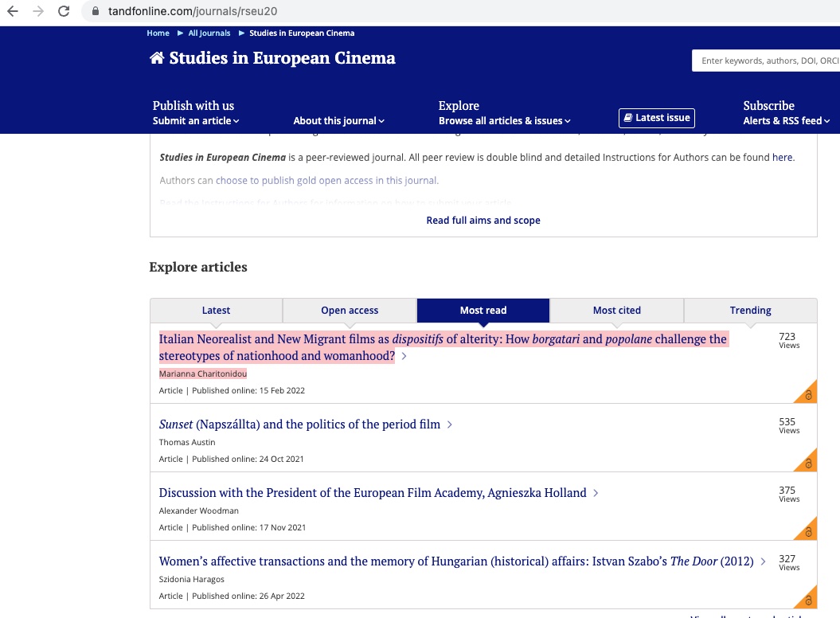Click the Latest issue button
Viewport: 840px width, 618px height.
pyautogui.click(x=657, y=118)
